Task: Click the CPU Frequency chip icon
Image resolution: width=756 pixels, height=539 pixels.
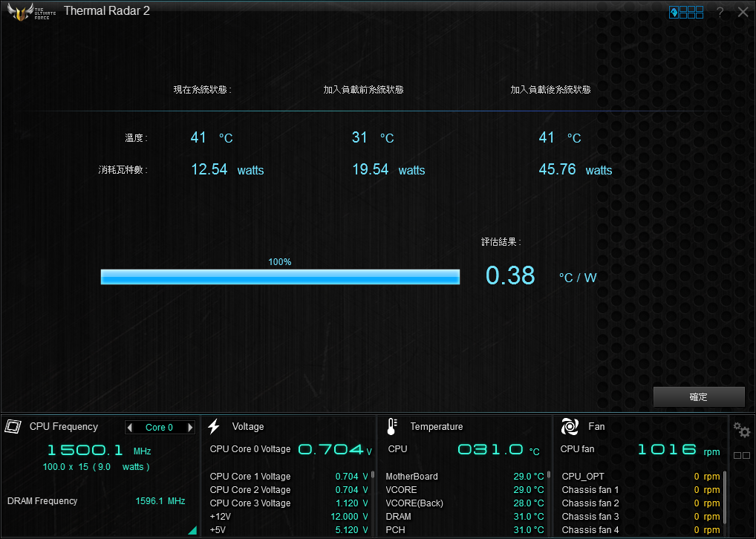Action: pos(13,427)
